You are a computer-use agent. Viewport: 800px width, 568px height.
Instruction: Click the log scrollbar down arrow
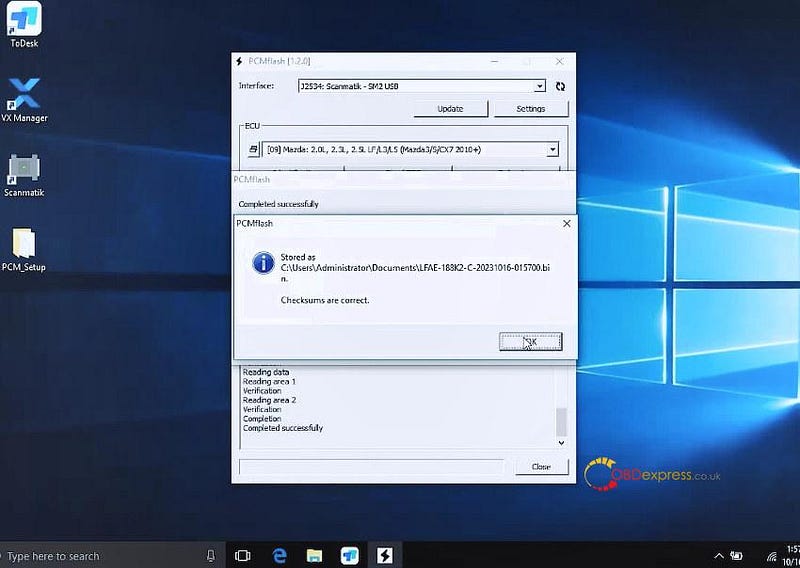tap(561, 443)
